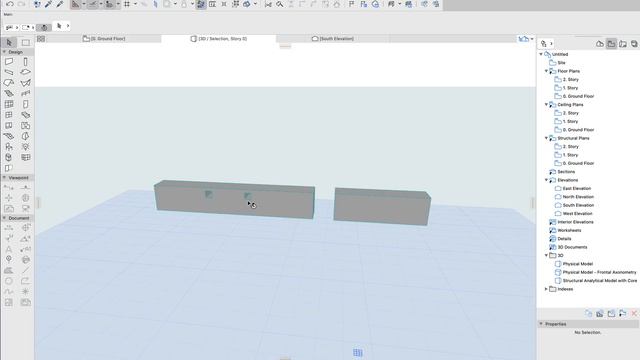Viewport: 640px width, 360px height.
Task: Switch to the South Elevation tab
Action: tap(333, 39)
